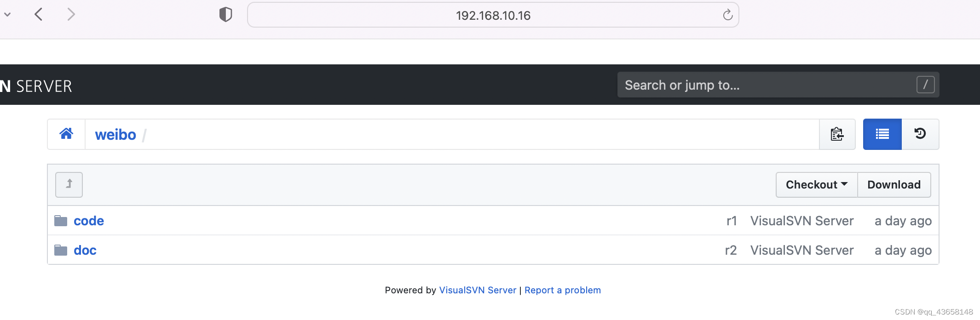980x320 pixels.
Task: Return to repository root via home icon
Action: (x=67, y=134)
